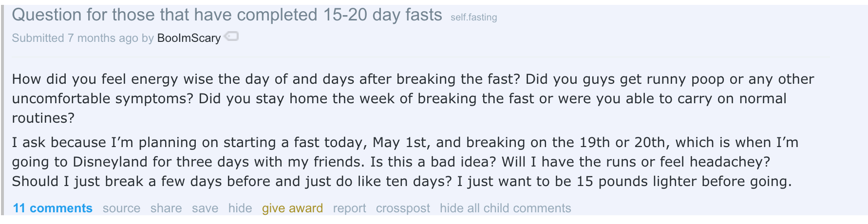Click the gray vertical bar left of post
The height and width of the screenshot is (224, 868).
click(2, 111)
